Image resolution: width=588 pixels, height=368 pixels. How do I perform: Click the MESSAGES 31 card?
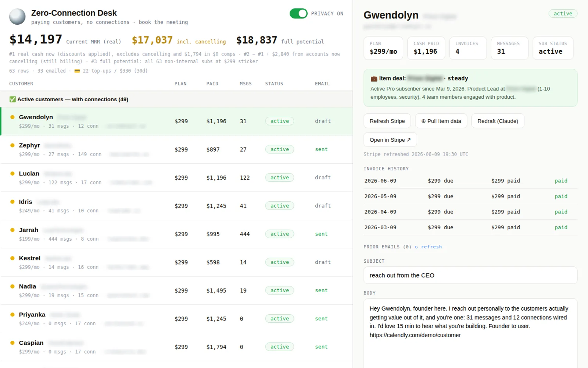(510, 48)
